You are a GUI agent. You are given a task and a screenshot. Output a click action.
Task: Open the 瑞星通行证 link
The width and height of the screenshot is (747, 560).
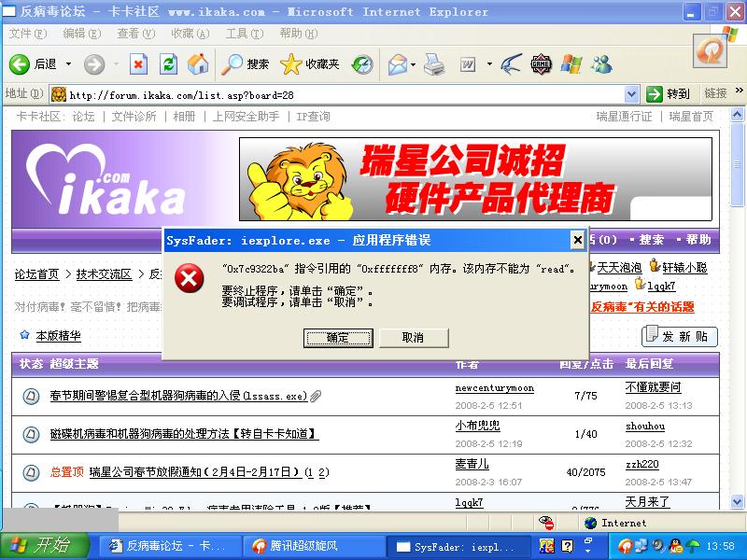point(624,116)
